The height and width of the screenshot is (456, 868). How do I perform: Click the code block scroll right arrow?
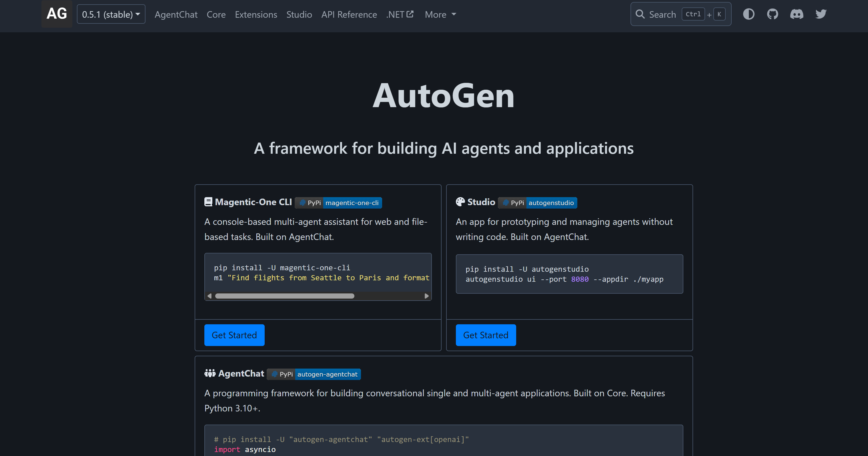click(x=427, y=296)
